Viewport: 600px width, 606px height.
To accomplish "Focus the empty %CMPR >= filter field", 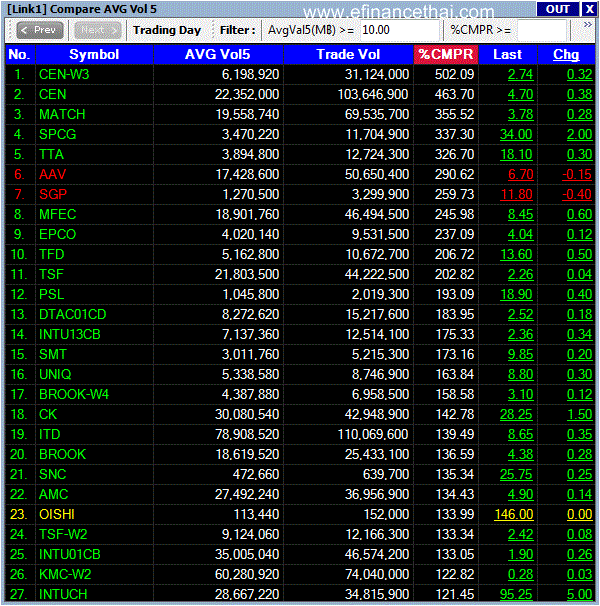I will tap(541, 30).
